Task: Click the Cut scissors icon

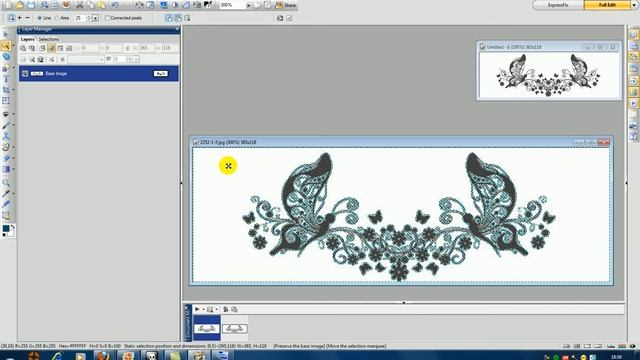Action: pyautogui.click(x=80, y=5)
